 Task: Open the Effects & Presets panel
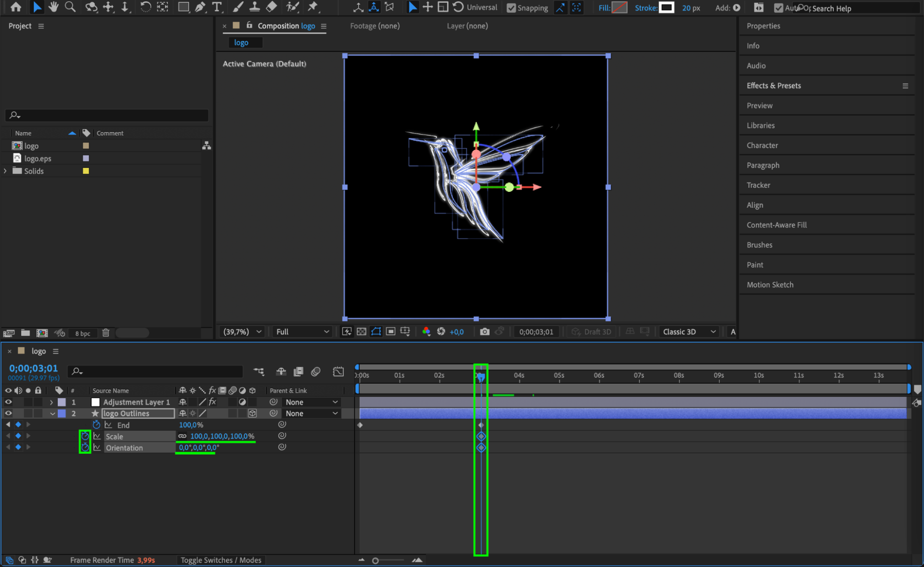774,86
